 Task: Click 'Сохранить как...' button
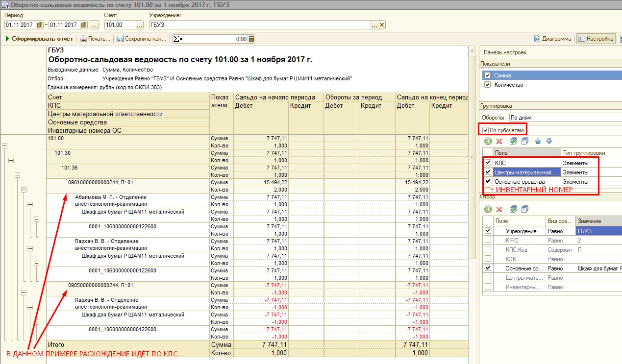[x=141, y=39]
